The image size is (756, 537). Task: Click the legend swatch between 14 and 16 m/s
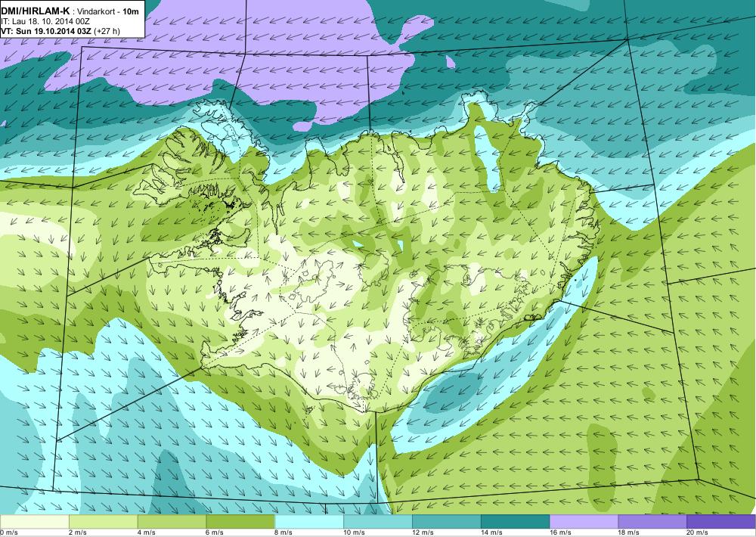pos(516,522)
